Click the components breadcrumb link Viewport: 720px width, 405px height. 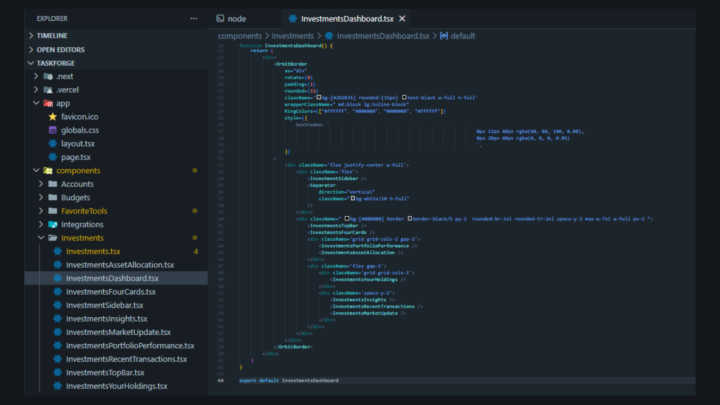point(240,36)
